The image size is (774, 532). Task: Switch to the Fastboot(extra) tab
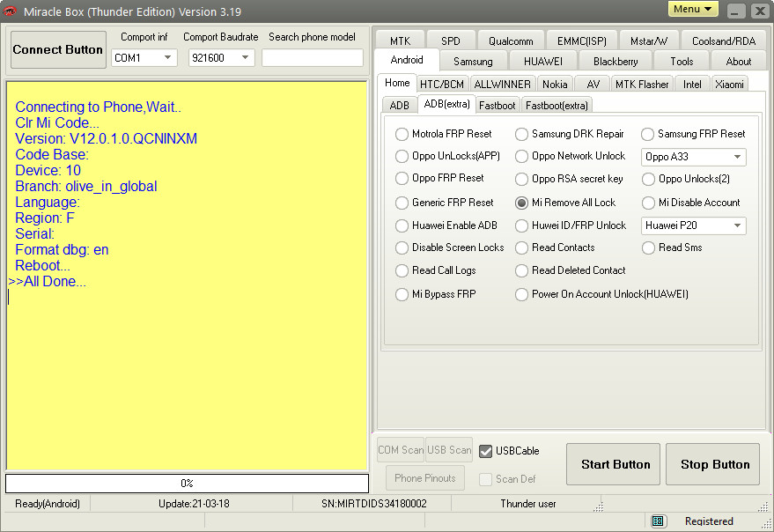coord(557,105)
